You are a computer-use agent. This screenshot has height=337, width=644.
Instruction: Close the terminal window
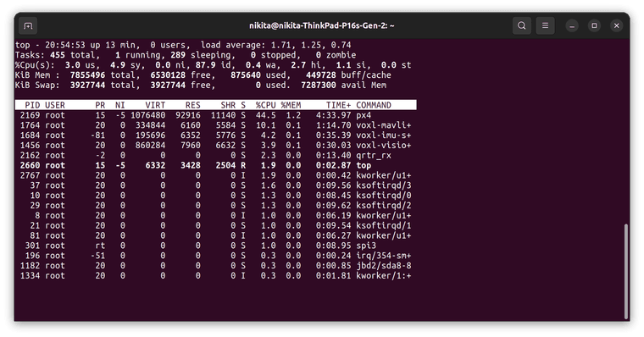[x=617, y=25]
